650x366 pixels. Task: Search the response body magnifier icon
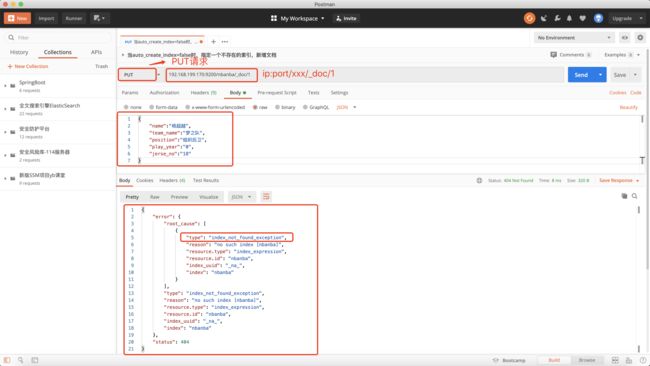tap(635, 196)
